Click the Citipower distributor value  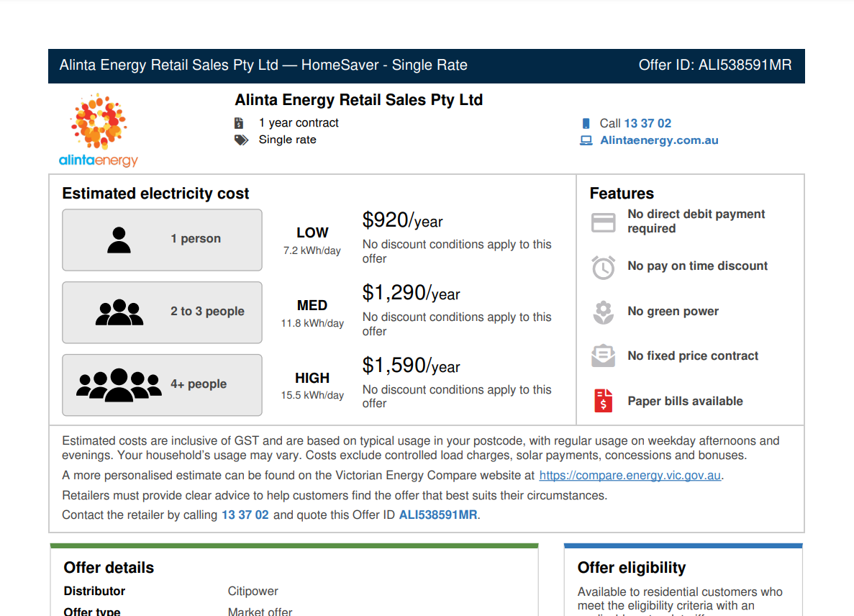coord(253,592)
